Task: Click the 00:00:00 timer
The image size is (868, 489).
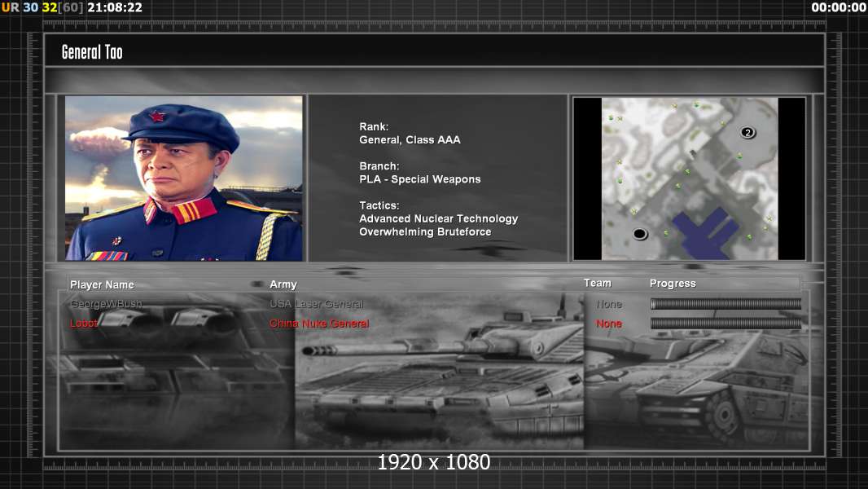Action: [838, 8]
